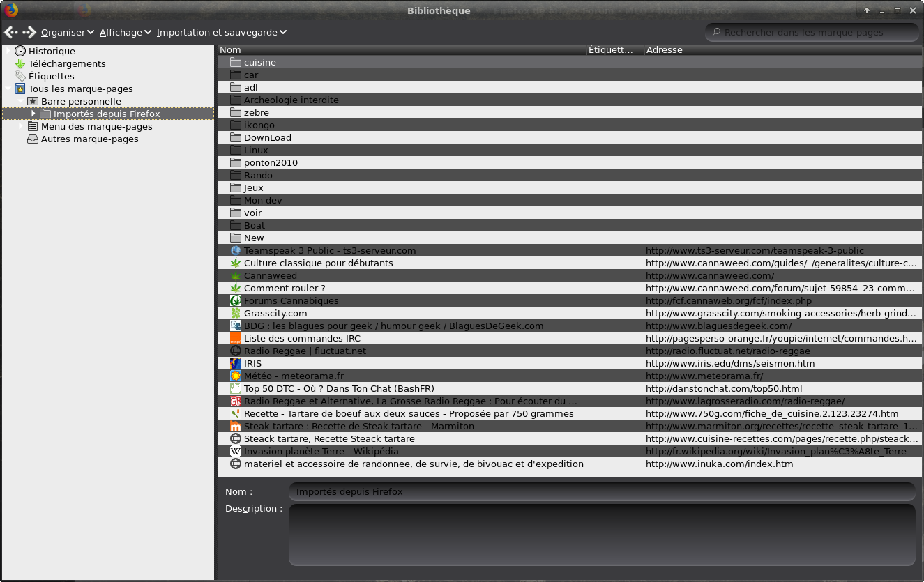Viewport: 924px width, 582px height.
Task: Click the Teamspeak 3 Public favicon
Action: [x=236, y=250]
